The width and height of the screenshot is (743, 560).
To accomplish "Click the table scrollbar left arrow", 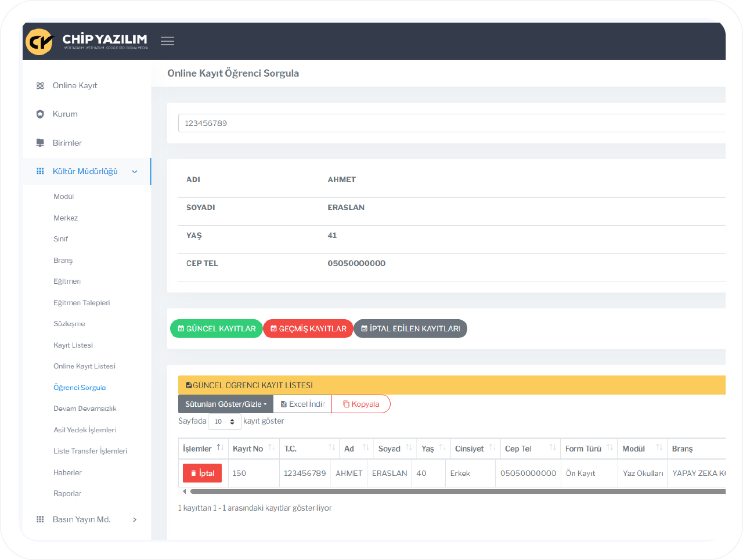I will point(184,492).
